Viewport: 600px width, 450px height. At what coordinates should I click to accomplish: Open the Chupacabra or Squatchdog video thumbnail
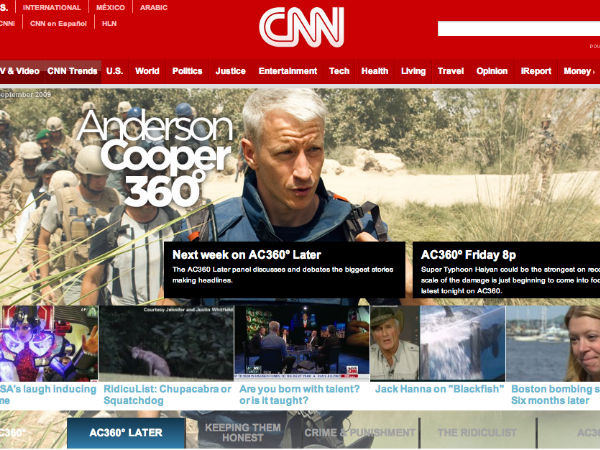pos(166,343)
